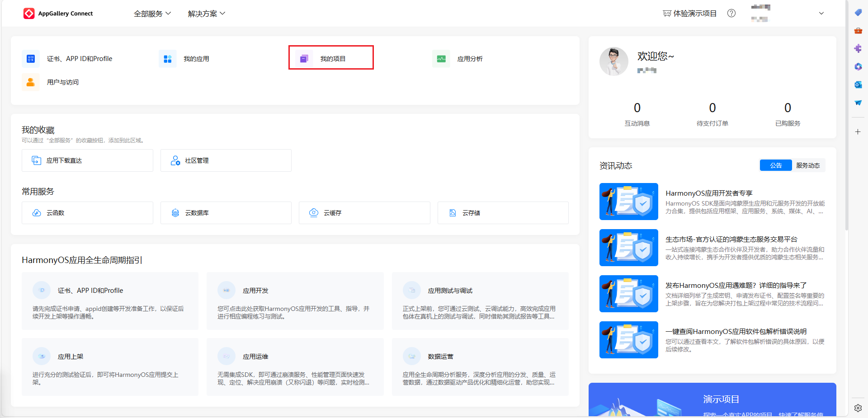Screen dimensions: 868x418
Task: Click the 已购服务 count
Action: click(x=788, y=108)
